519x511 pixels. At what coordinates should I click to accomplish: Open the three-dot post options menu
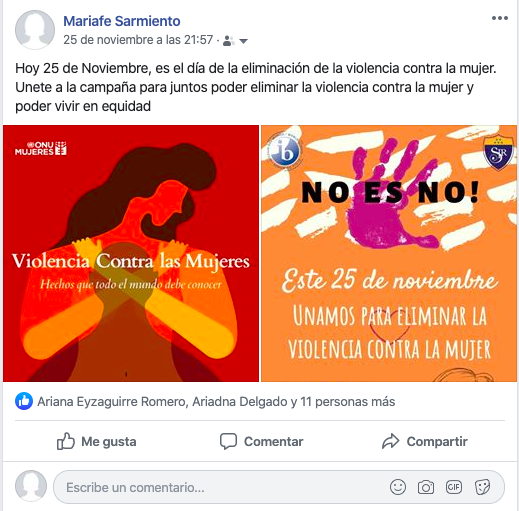pyautogui.click(x=499, y=18)
